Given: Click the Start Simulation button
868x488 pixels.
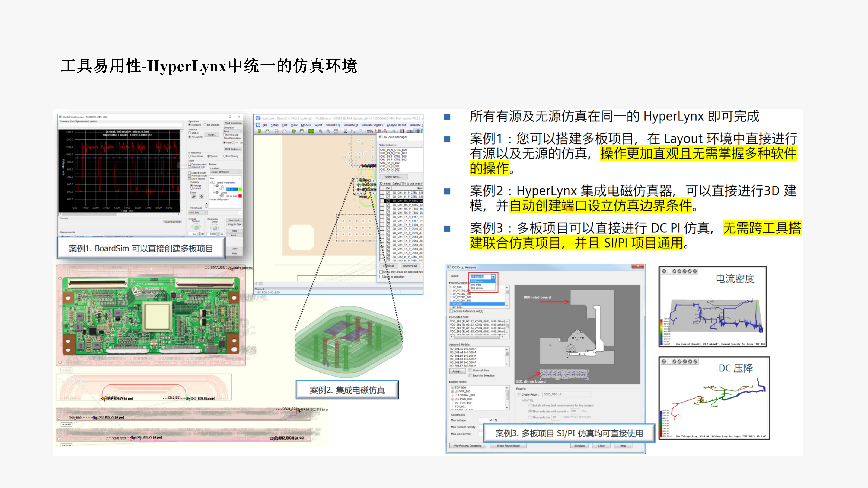Looking at the screenshot, I should click(234, 123).
